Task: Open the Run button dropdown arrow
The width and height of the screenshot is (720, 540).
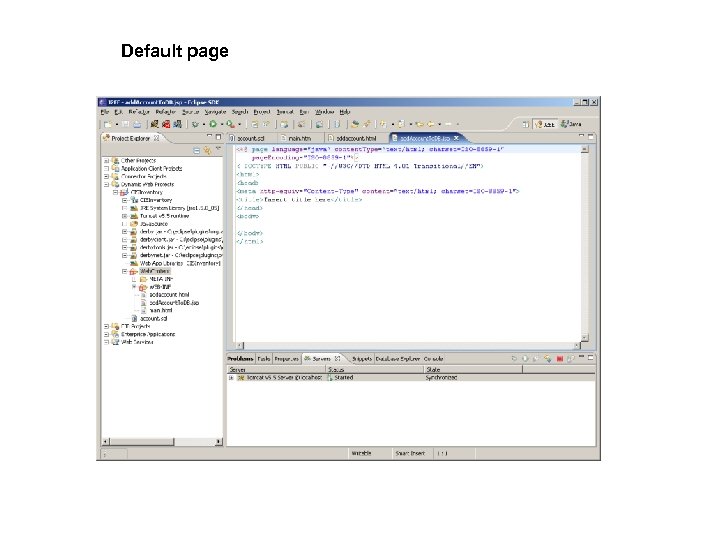Action: (222, 124)
